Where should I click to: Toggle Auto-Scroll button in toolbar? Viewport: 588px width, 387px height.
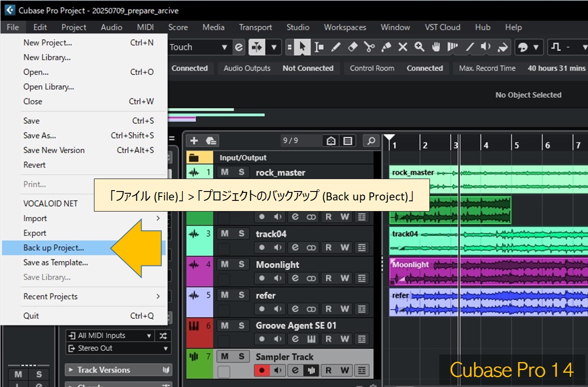pyautogui.click(x=257, y=47)
